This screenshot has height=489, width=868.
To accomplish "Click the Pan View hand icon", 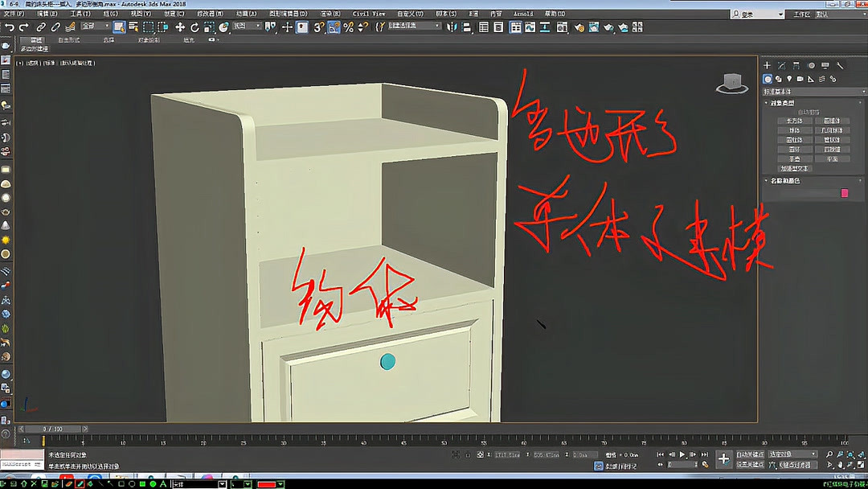I will (x=840, y=465).
